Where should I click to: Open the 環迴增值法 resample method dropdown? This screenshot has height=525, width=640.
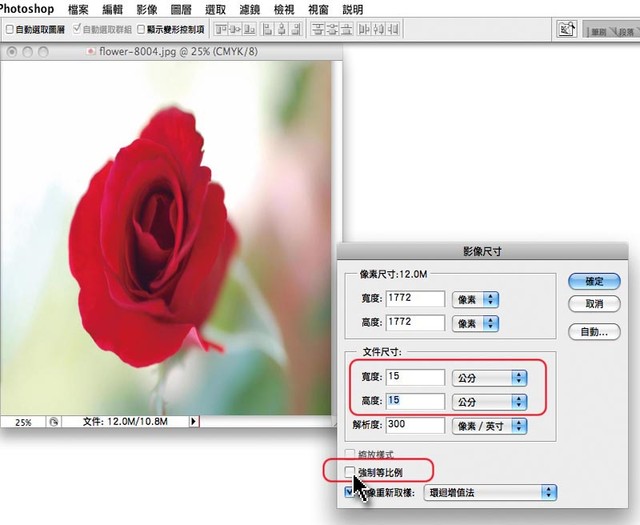point(491,492)
